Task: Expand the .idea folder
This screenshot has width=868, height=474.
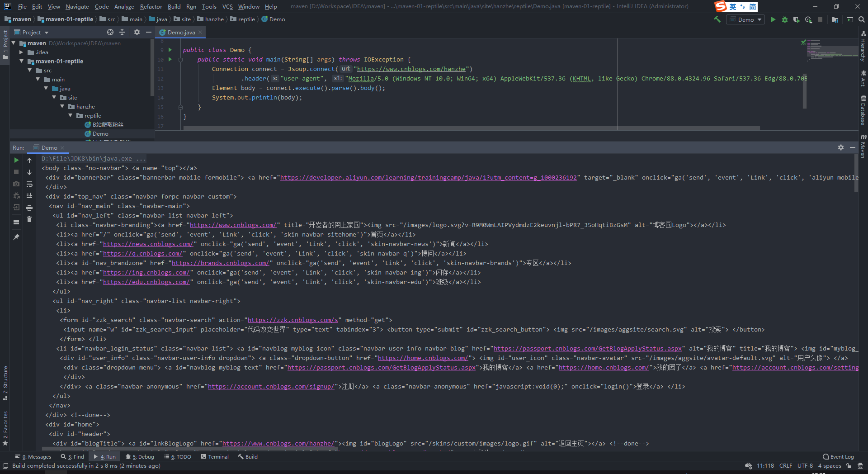Action: 21,52
